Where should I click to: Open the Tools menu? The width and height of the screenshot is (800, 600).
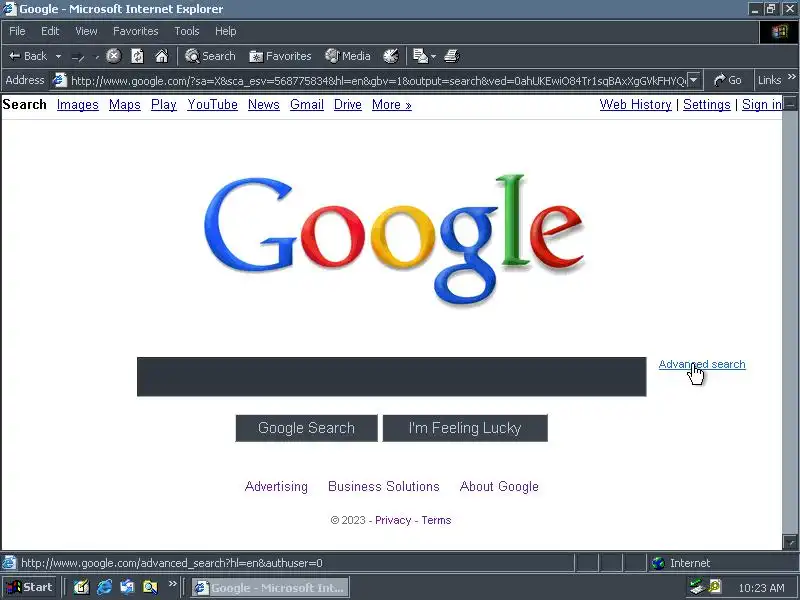pyautogui.click(x=187, y=31)
